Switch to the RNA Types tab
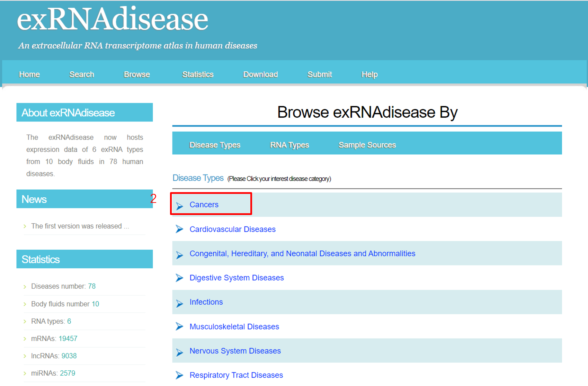This screenshot has width=588, height=386. coord(289,145)
